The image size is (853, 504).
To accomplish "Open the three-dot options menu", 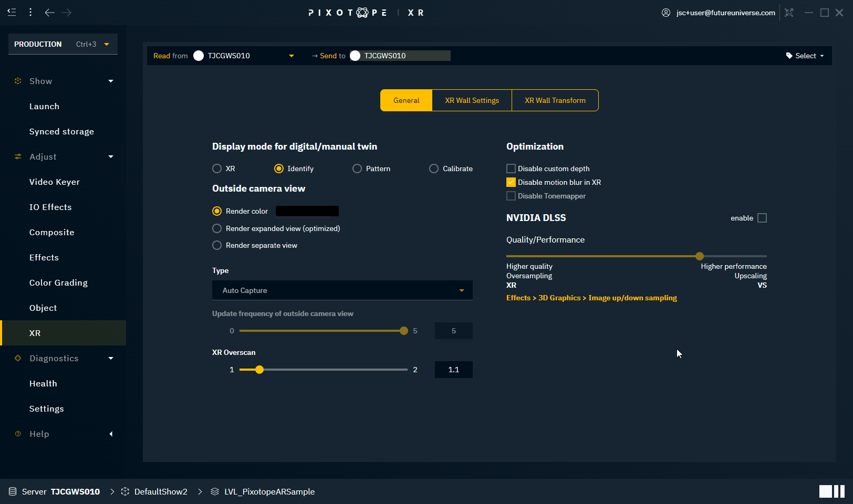I will tap(30, 12).
